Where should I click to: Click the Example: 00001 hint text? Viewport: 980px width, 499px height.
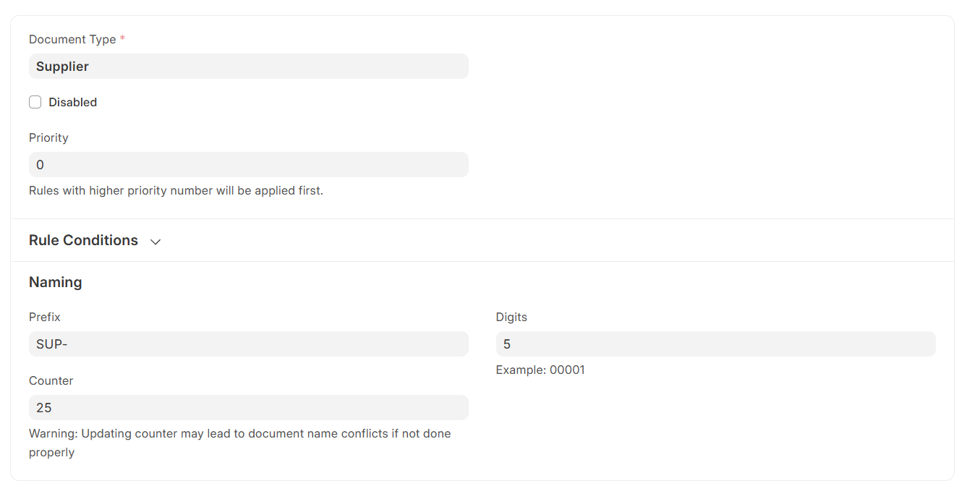tap(540, 370)
